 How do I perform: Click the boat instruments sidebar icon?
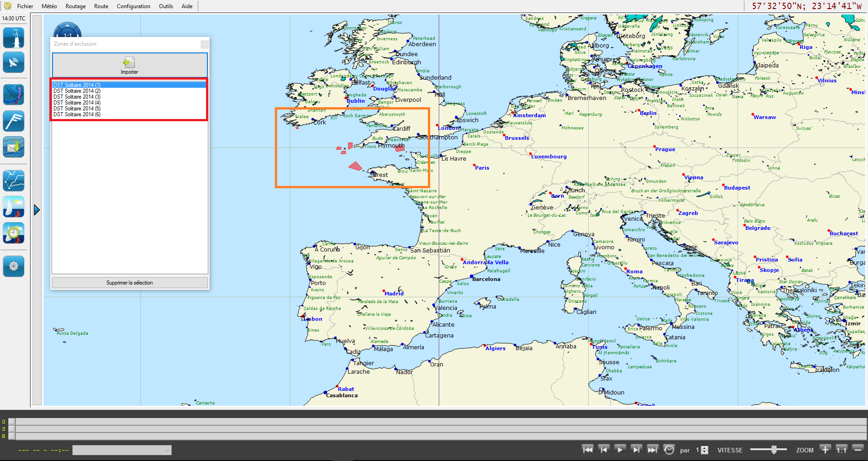click(x=14, y=38)
